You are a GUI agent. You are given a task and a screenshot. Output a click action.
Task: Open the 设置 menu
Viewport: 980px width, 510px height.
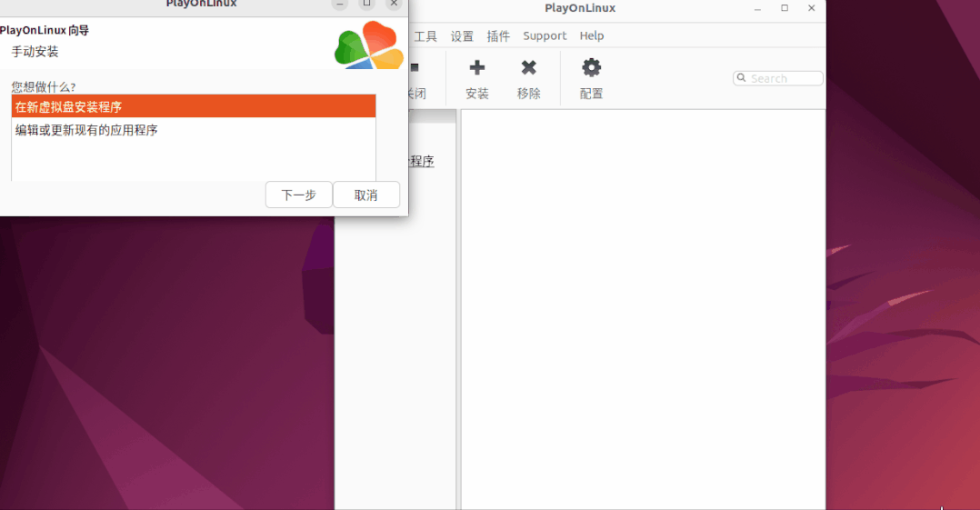[x=462, y=36]
